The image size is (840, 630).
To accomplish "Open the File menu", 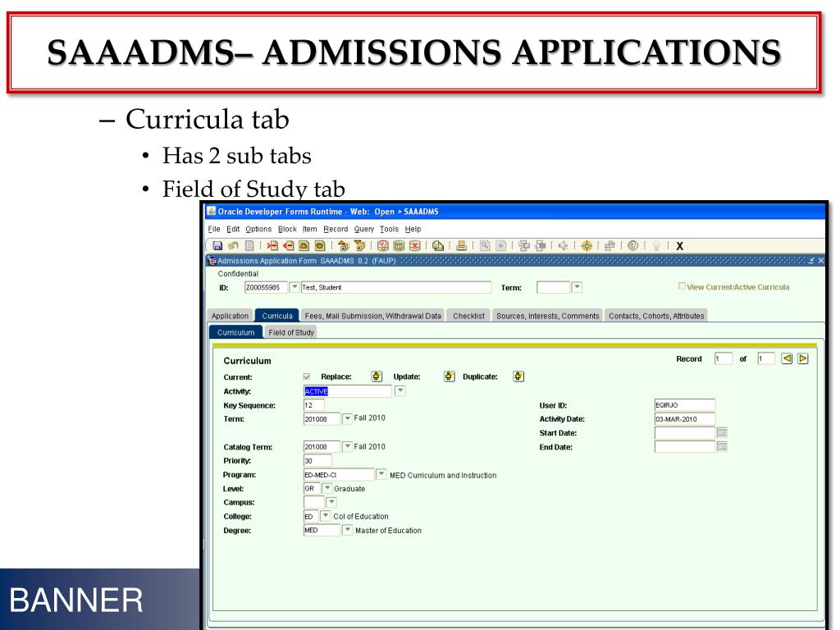I will [x=214, y=229].
